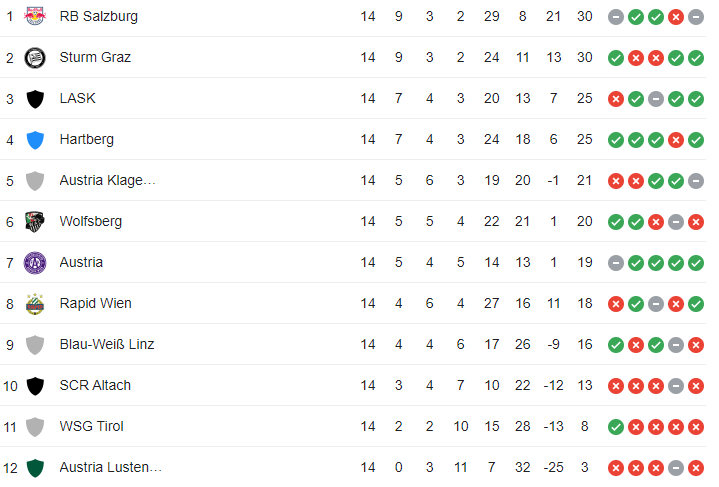Click the Sturm Graz club crest
Viewport: 719px width, 487px height.
click(x=35, y=57)
